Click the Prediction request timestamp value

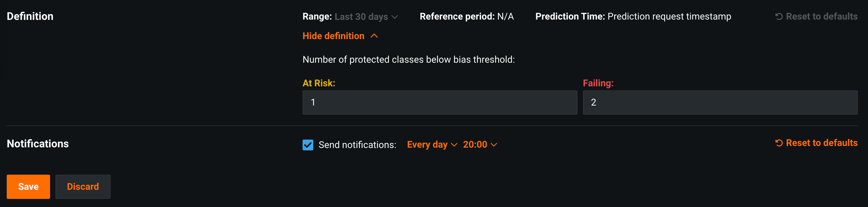pos(669,17)
